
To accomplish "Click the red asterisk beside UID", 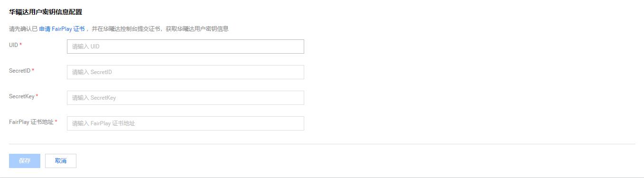I will coord(21,45).
